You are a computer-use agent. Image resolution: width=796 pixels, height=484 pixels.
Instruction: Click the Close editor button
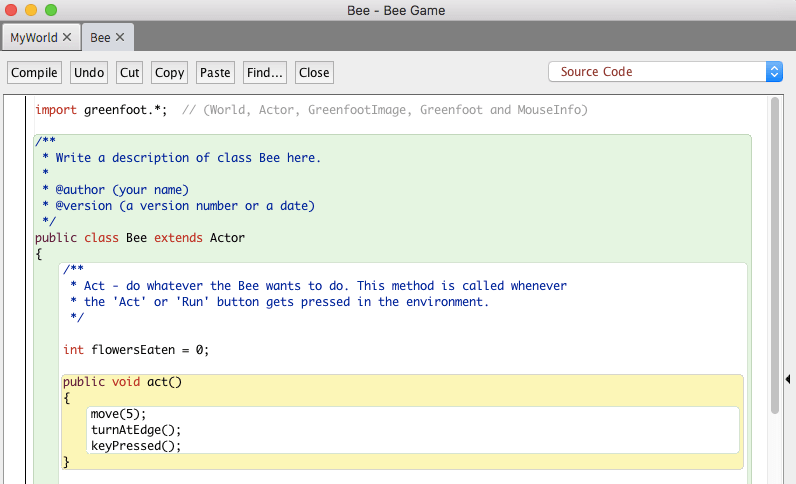(314, 72)
